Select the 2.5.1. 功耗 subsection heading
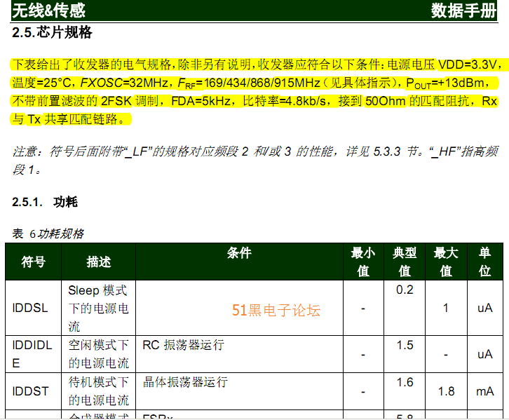 (x=45, y=203)
